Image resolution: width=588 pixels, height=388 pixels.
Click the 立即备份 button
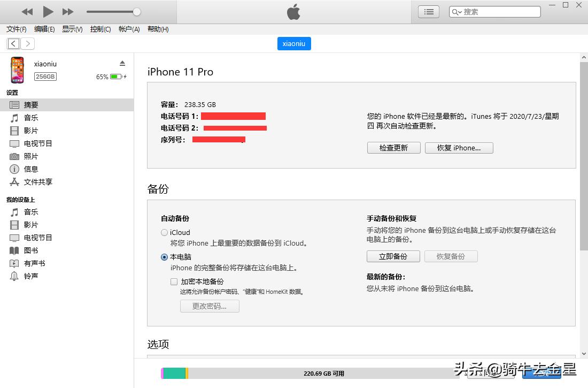[x=393, y=256]
